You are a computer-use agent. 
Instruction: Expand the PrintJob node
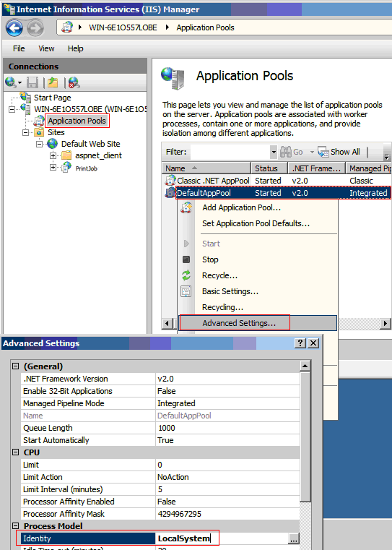click(53, 168)
